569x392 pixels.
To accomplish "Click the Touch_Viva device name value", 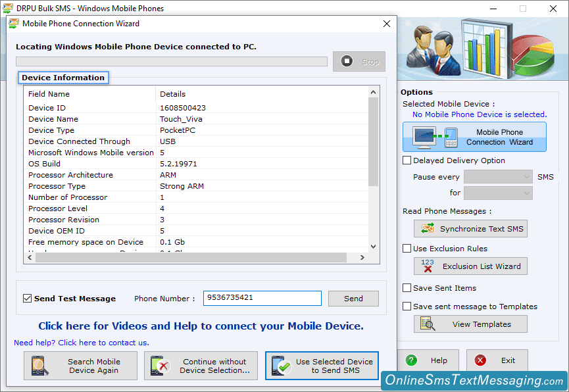I will [181, 119].
